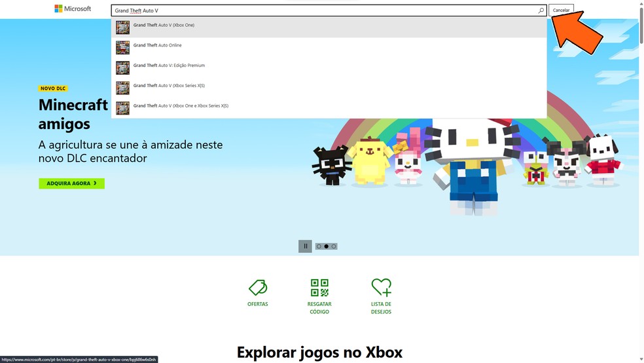Click the LISTA DE DESEJOS link text
This screenshot has width=644, height=363.
381,308
